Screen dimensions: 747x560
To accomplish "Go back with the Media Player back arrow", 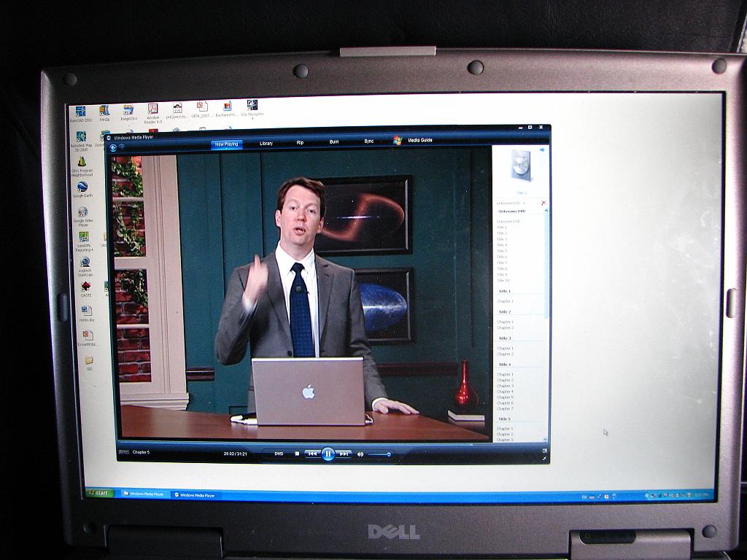I will click(113, 148).
